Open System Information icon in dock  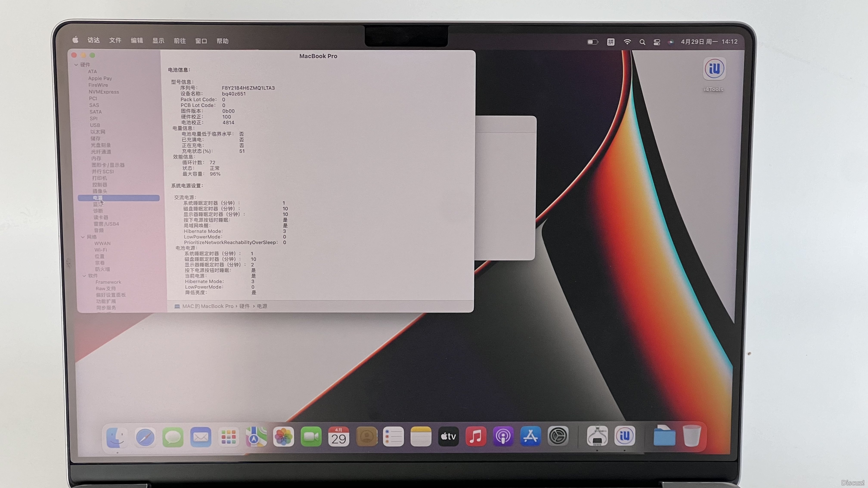pyautogui.click(x=597, y=436)
